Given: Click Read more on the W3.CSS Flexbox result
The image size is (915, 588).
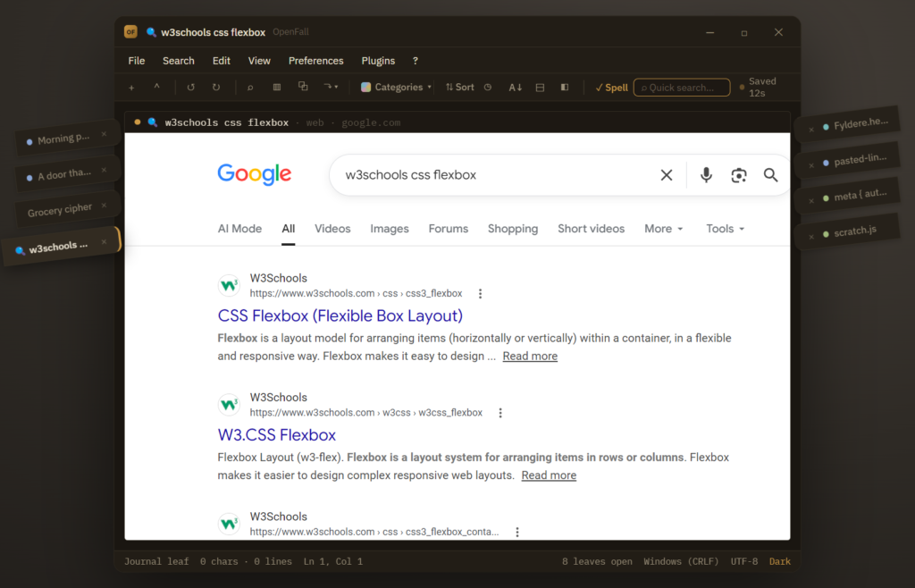Looking at the screenshot, I should [549, 475].
